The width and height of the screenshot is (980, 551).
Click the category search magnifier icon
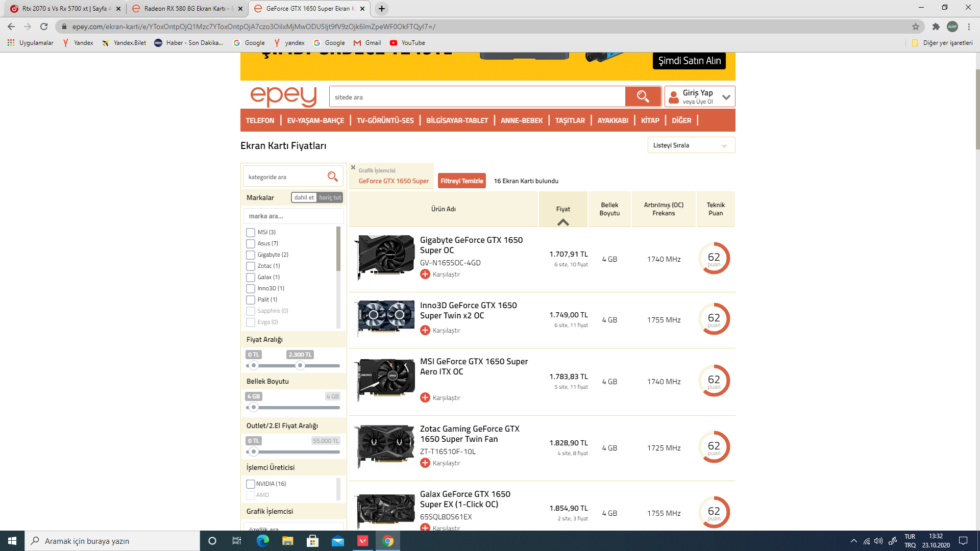tap(332, 177)
